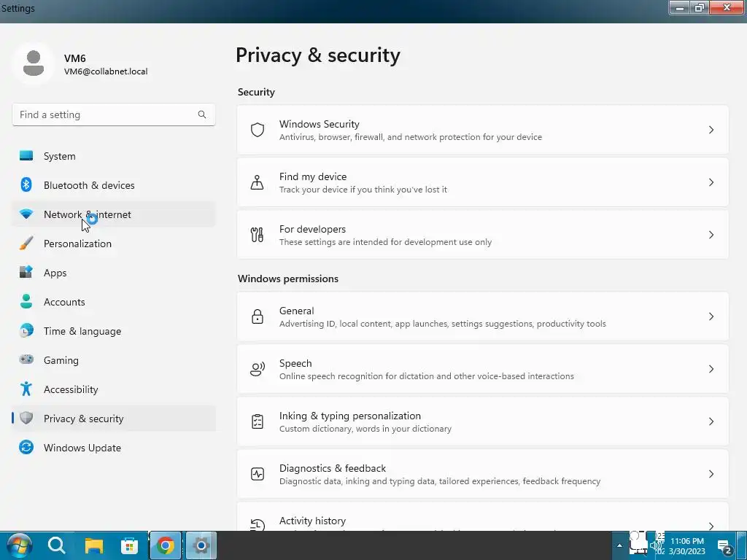The width and height of the screenshot is (747, 560).
Task: Expand Speech settings chevron
Action: point(711,369)
